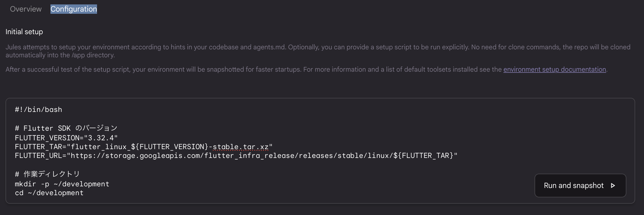Click the Initial setup heading

tap(24, 32)
